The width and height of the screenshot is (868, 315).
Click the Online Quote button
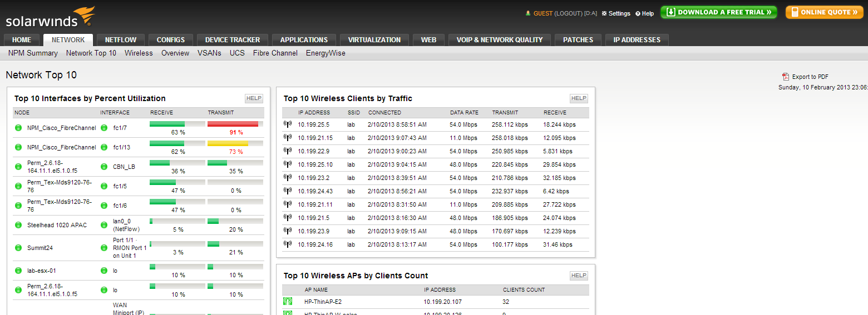tap(825, 12)
